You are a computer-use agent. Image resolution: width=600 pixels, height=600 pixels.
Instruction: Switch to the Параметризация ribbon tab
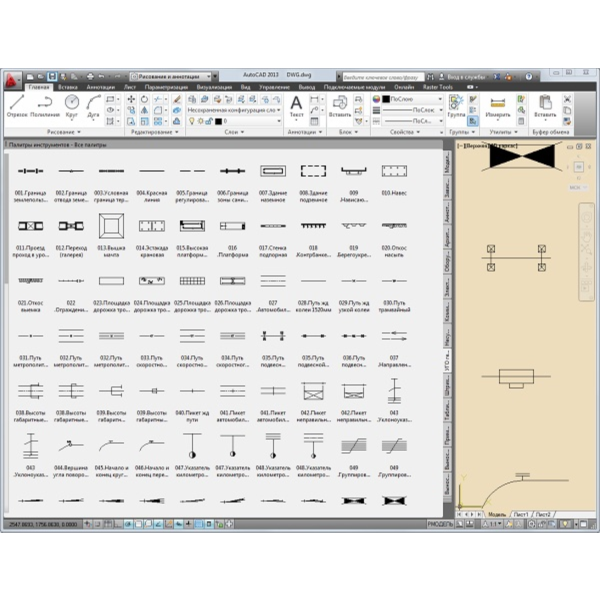(166, 87)
